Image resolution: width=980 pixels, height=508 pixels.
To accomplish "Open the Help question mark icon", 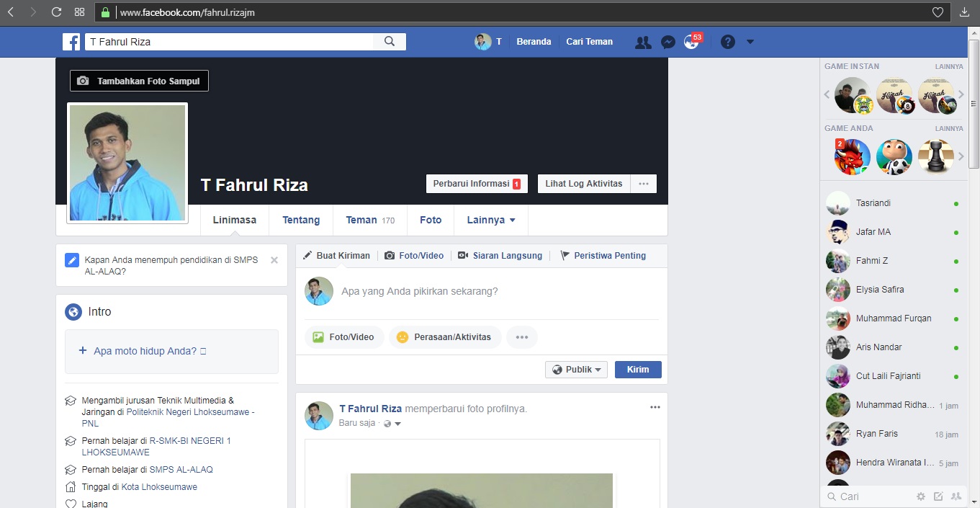I will 727,42.
